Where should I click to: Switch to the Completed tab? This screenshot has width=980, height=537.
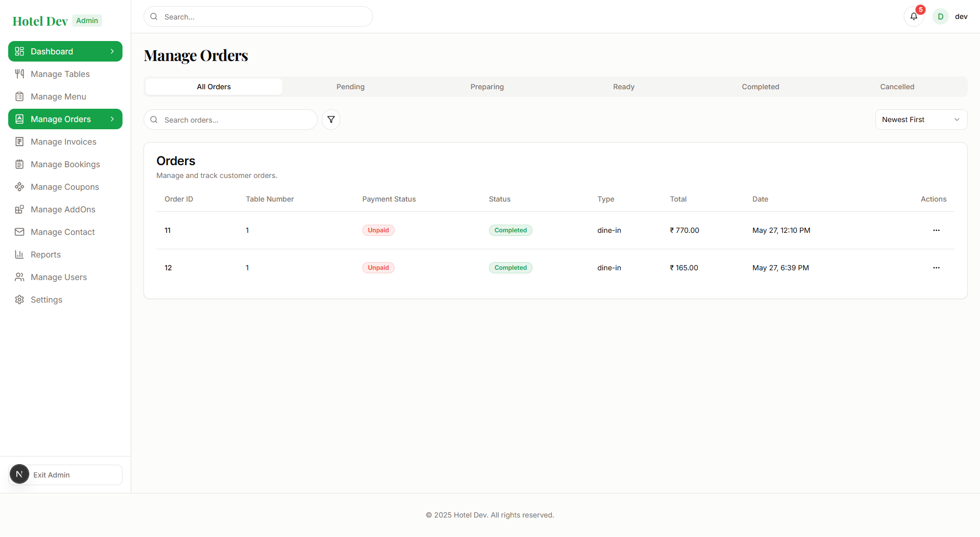pyautogui.click(x=760, y=87)
